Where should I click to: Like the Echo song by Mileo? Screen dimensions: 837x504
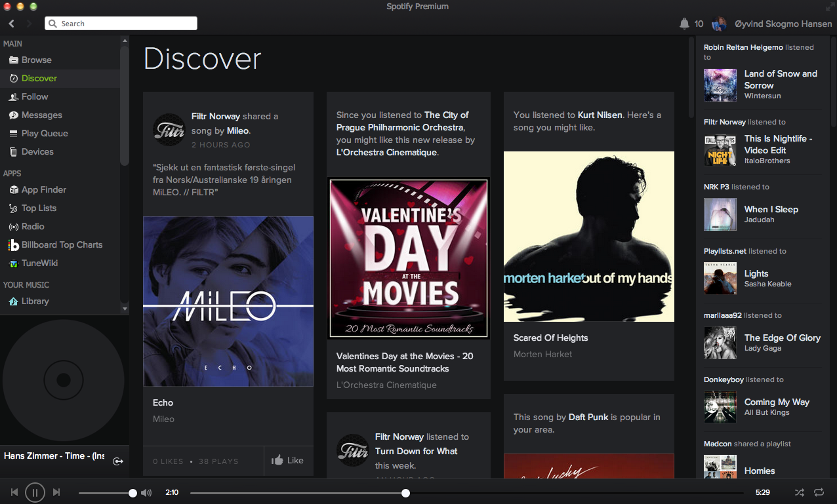288,461
